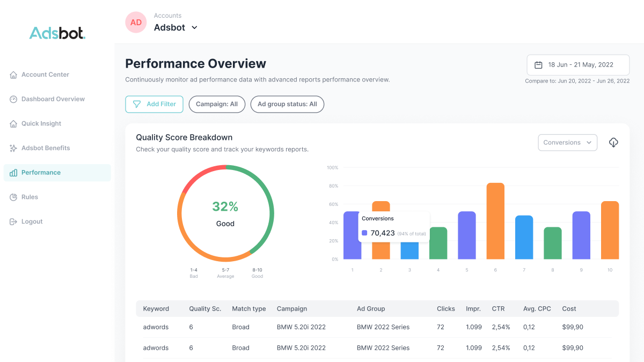Open the date range picker
Screen dimensions: 644x362
point(577,65)
